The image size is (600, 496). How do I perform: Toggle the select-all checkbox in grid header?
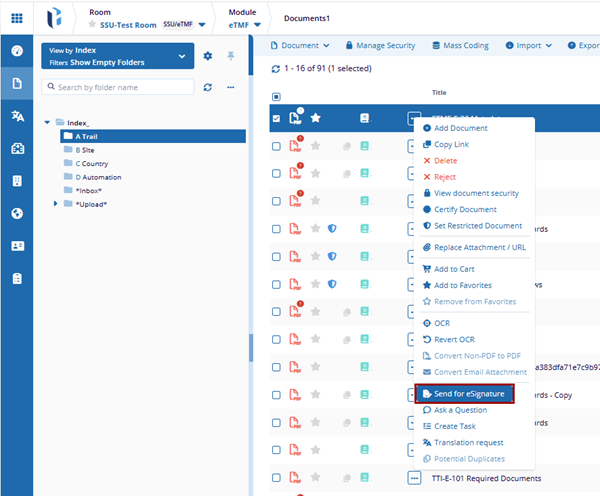(x=276, y=97)
